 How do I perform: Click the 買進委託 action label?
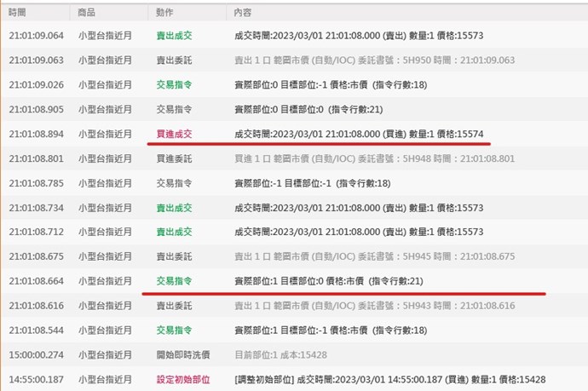coord(175,158)
